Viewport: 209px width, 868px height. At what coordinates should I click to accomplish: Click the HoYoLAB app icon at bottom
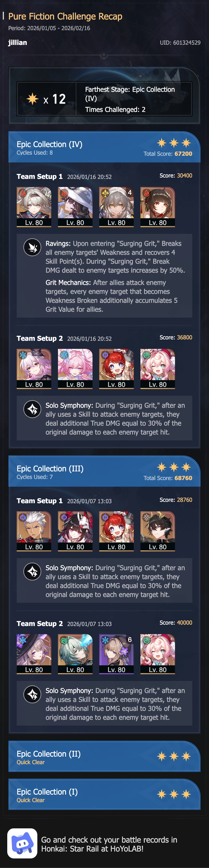(x=22, y=843)
